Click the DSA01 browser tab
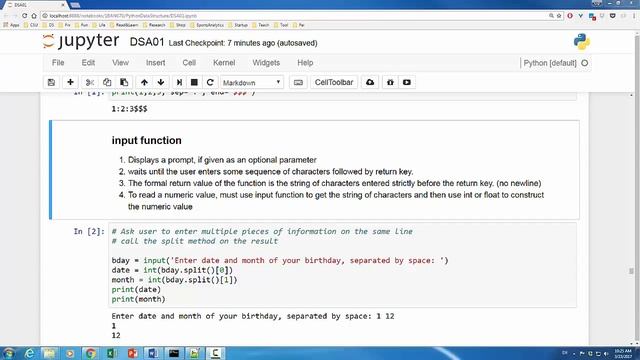This screenshot has width=640, height=360. click(x=35, y=5)
